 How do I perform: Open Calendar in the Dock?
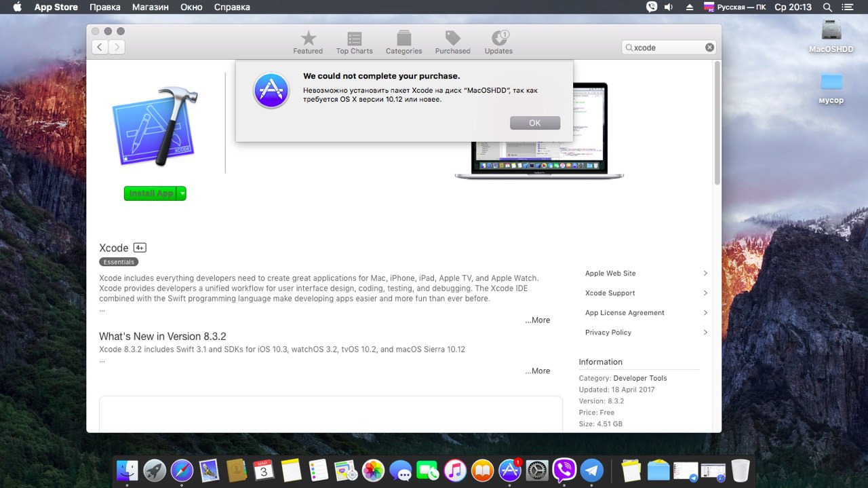point(263,470)
